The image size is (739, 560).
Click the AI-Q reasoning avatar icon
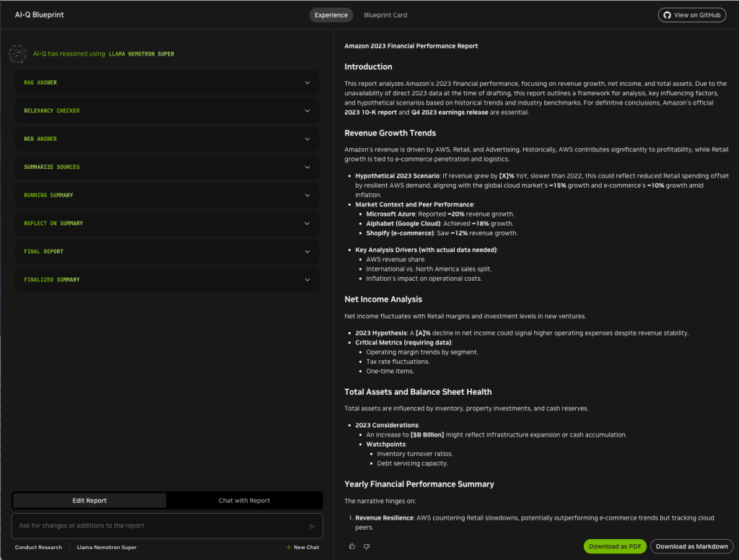(18, 54)
